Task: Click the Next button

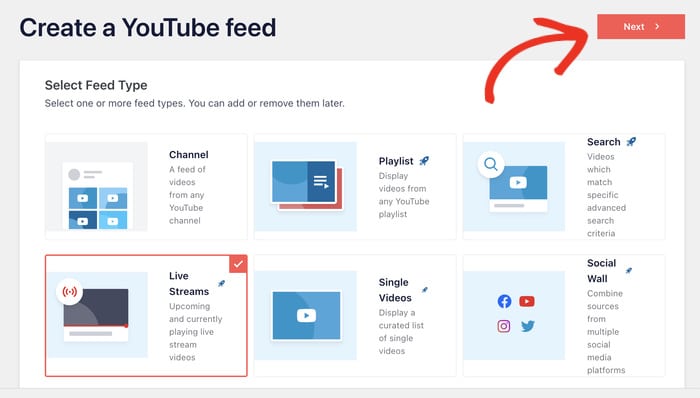Action: tap(641, 26)
